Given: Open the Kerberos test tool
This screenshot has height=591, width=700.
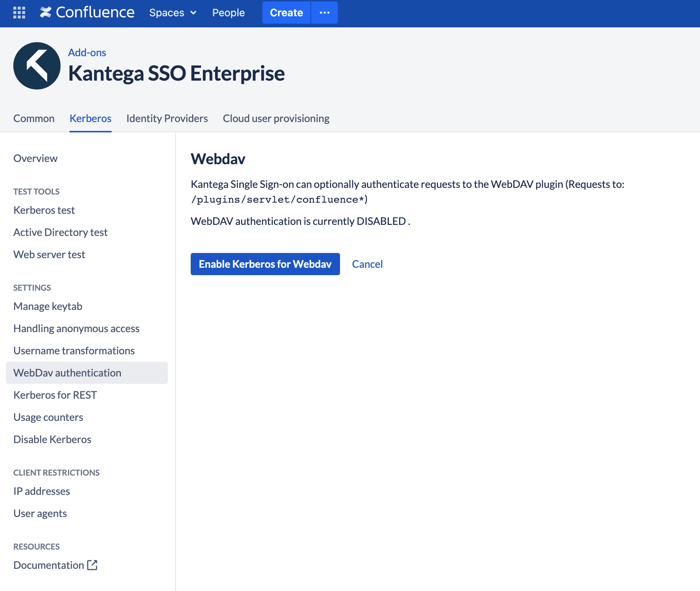Looking at the screenshot, I should click(44, 210).
